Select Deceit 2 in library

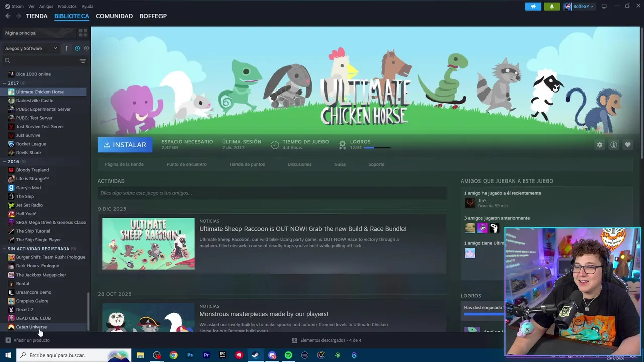(x=44, y=309)
